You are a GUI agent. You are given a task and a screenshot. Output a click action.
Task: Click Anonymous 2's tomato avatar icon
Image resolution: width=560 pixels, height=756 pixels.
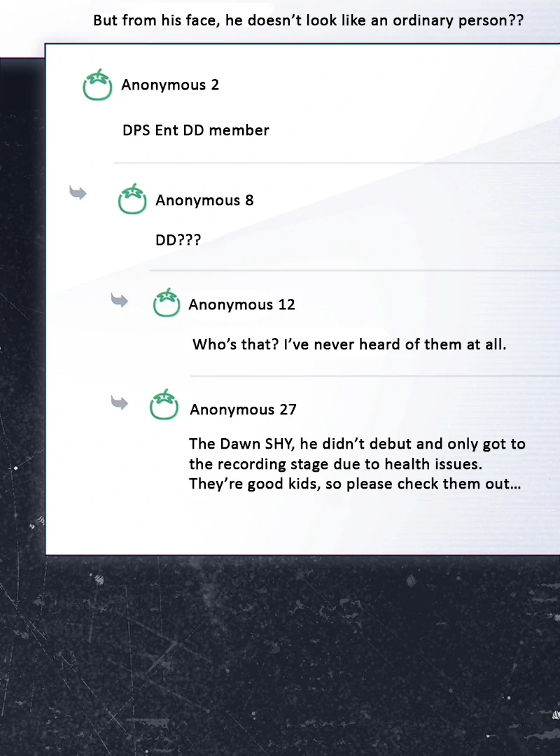[x=97, y=85]
